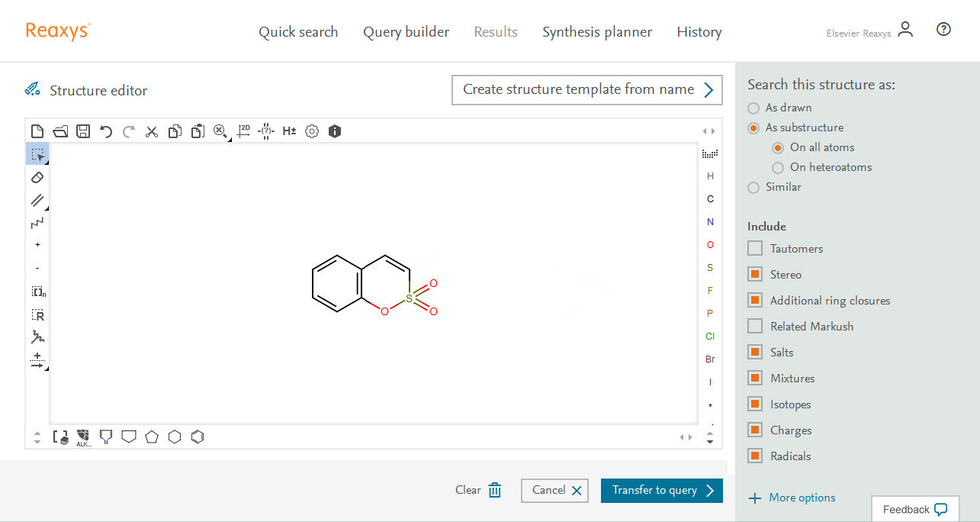Open the zoom tool dropdown
Image resolution: width=980 pixels, height=522 pixels.
pos(220,131)
